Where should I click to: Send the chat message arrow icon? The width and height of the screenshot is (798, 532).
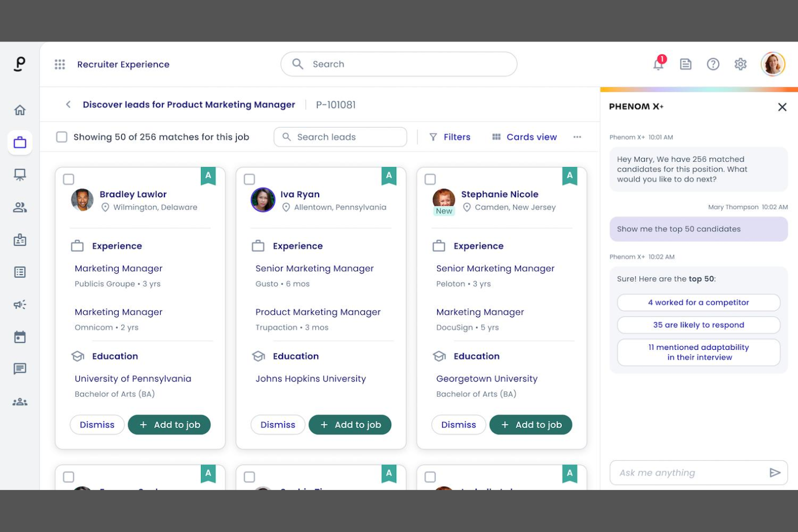(775, 473)
